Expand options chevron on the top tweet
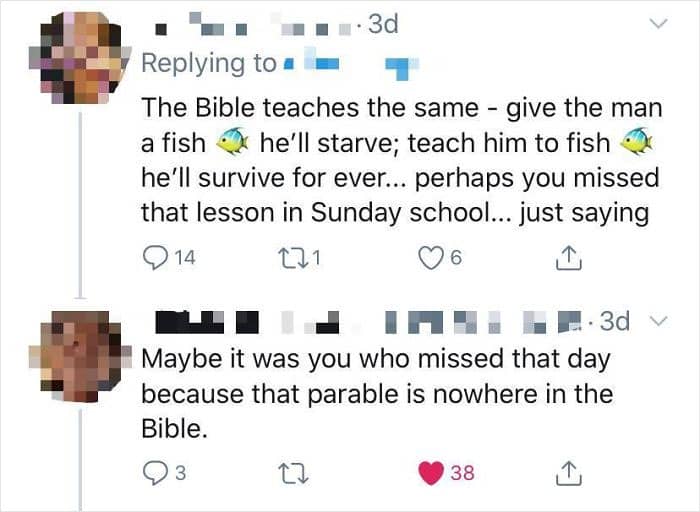The height and width of the screenshot is (512, 700). 657,25
